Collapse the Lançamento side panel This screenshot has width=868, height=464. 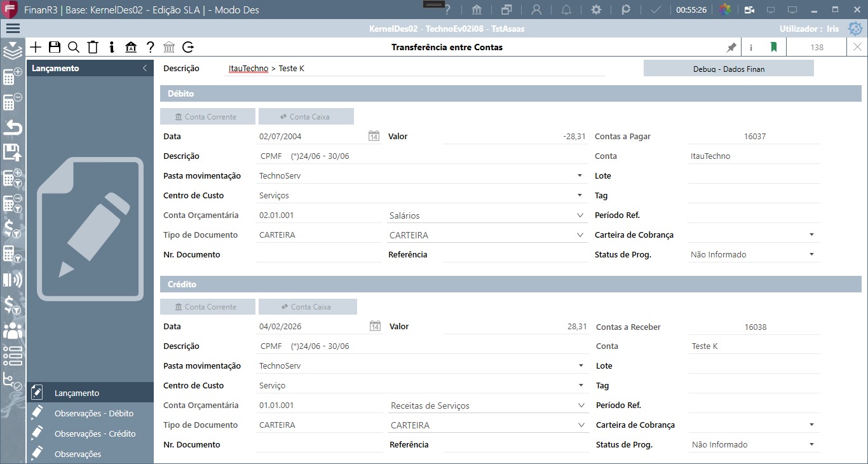[145, 68]
